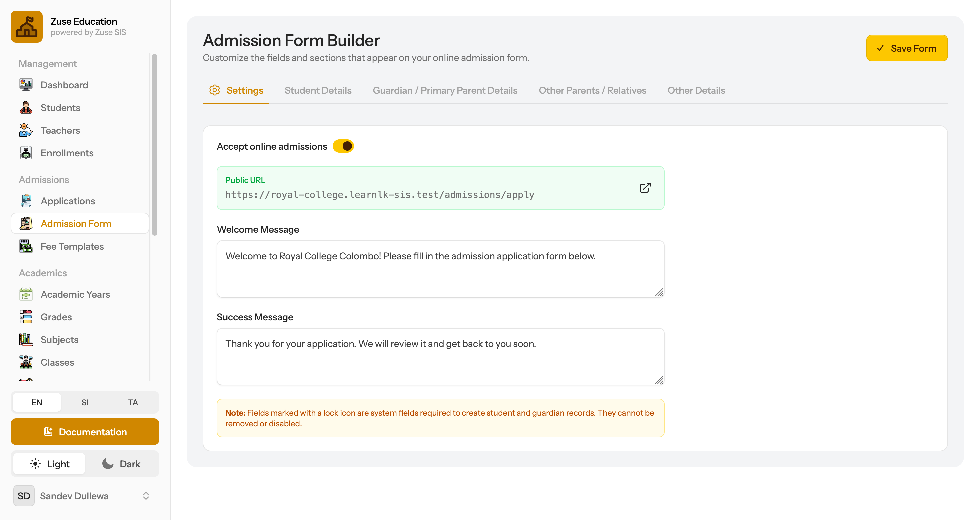The width and height of the screenshot is (980, 520).
Task: Click the Subjects books icon
Action: (x=26, y=340)
